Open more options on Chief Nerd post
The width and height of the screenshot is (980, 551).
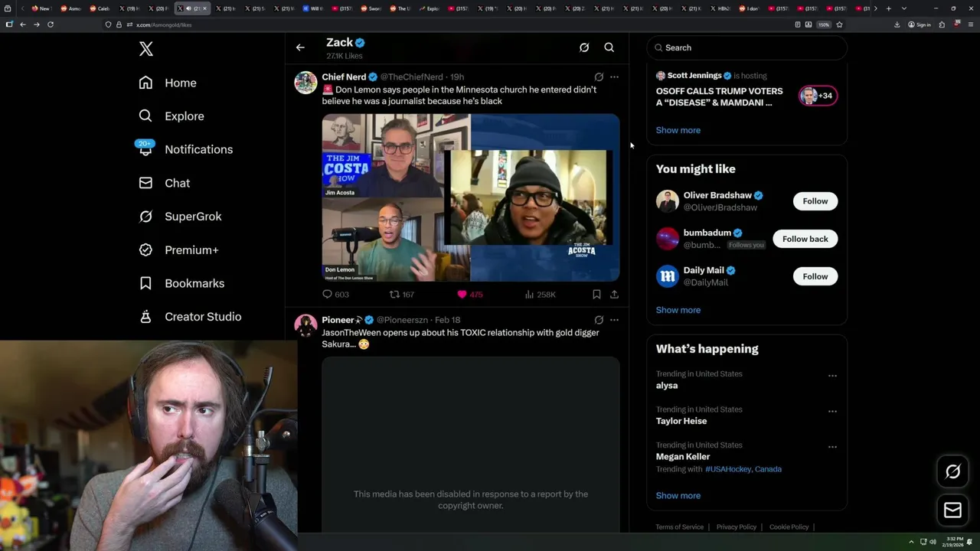(x=614, y=77)
